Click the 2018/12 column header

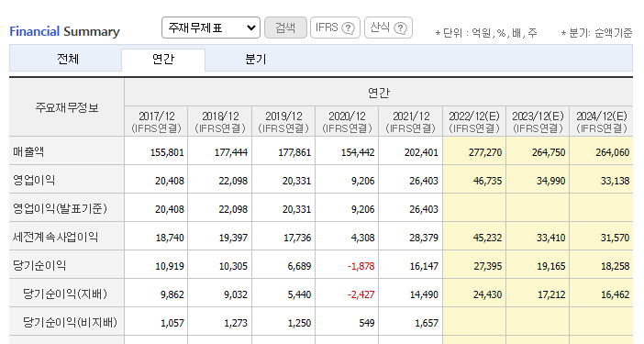(220, 121)
